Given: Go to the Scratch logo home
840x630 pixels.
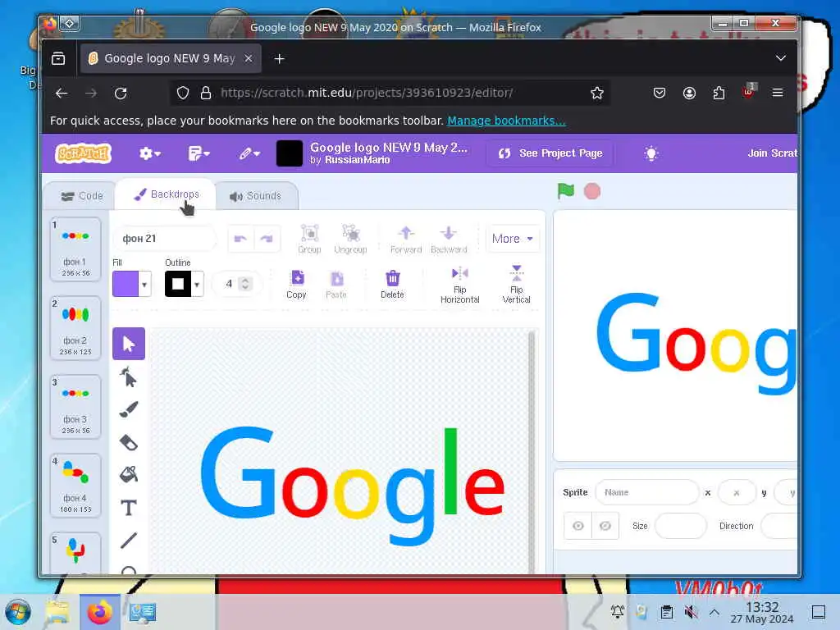Looking at the screenshot, I should click(83, 153).
